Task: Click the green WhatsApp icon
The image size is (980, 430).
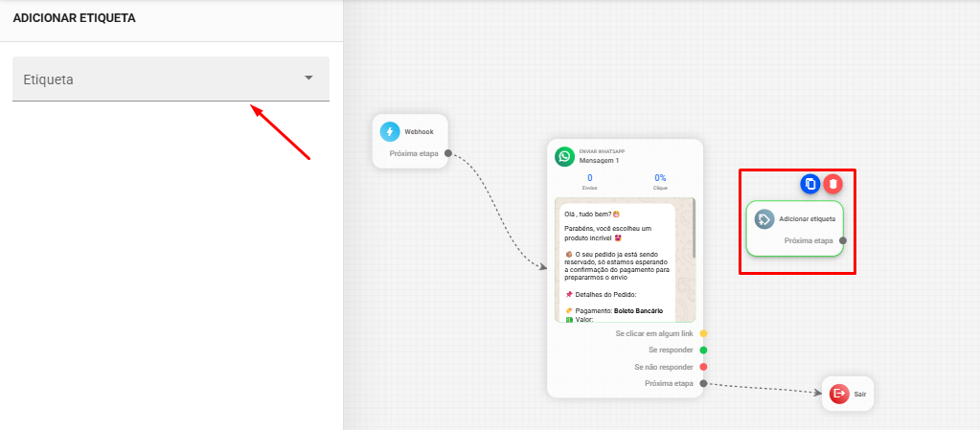Action: click(x=565, y=156)
